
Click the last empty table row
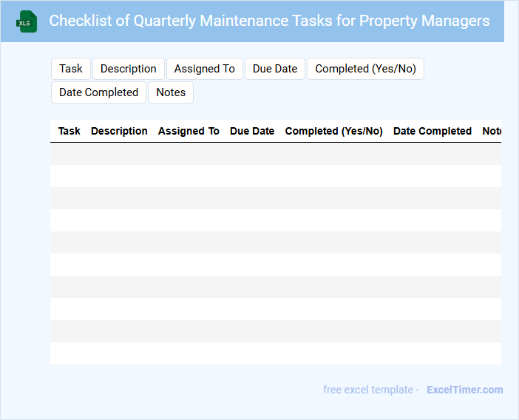point(276,353)
